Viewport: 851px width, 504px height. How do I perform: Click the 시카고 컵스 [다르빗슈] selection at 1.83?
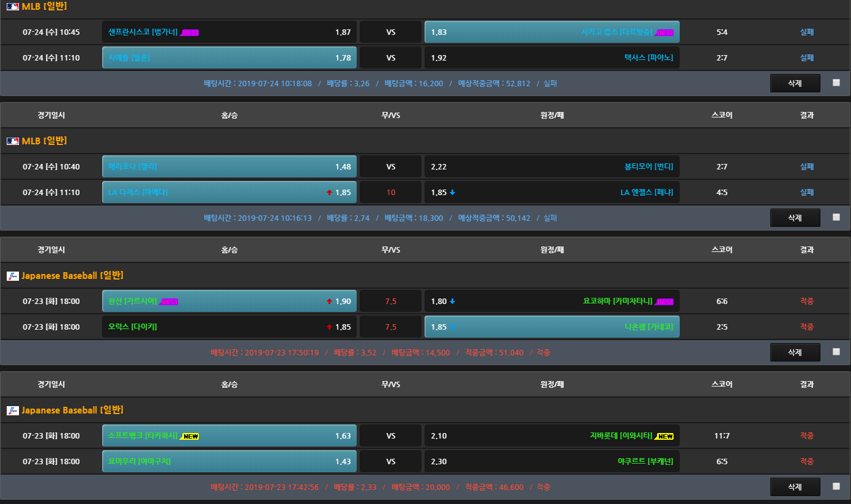coord(551,32)
